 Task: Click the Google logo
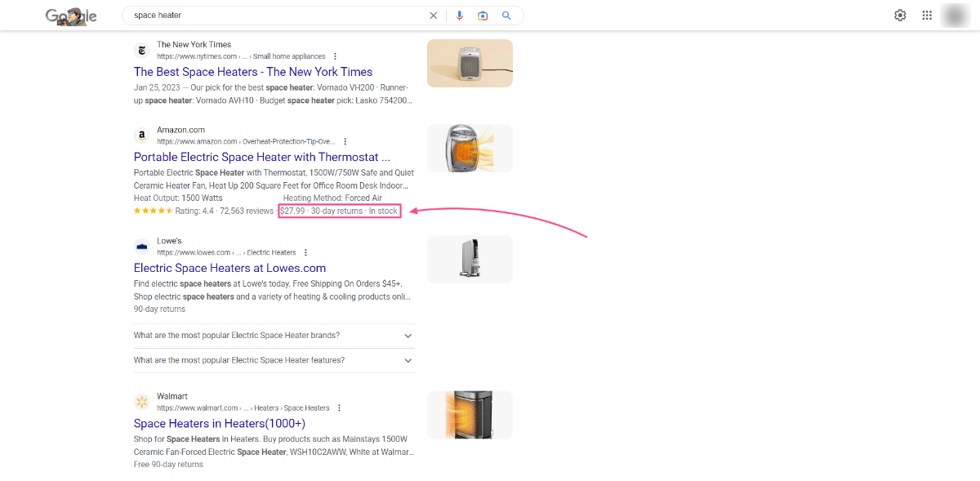click(71, 16)
